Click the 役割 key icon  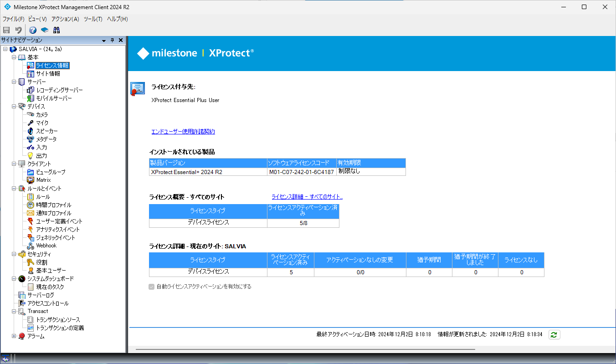click(x=31, y=262)
